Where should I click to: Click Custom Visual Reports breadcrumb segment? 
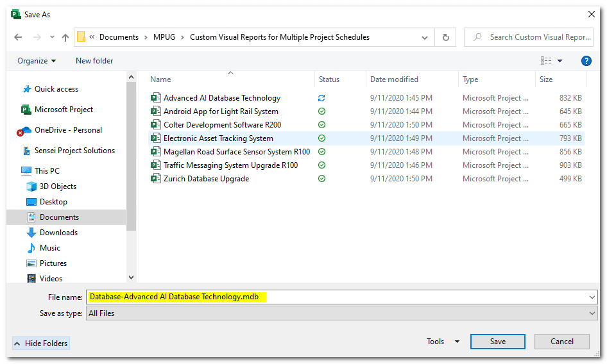click(x=280, y=37)
